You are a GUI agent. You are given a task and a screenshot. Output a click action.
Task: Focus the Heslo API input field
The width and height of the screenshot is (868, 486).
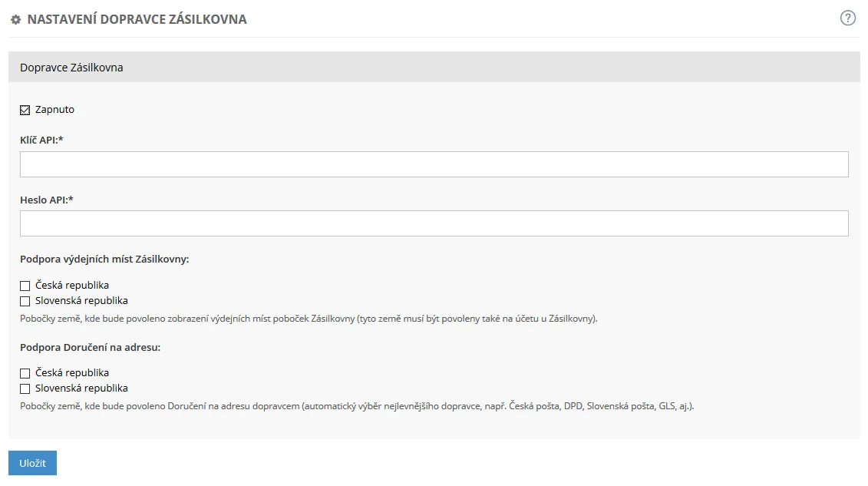pyautogui.click(x=434, y=223)
